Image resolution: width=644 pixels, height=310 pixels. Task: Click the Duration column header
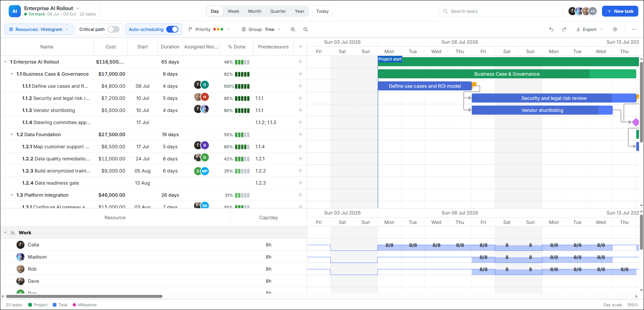click(170, 47)
